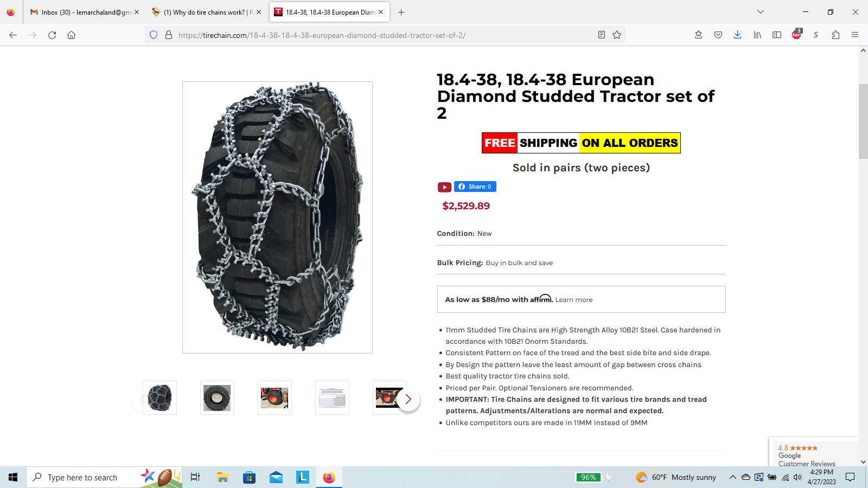Open the extensions puzzle icon
Viewport: 868px width, 488px height.
point(835,35)
